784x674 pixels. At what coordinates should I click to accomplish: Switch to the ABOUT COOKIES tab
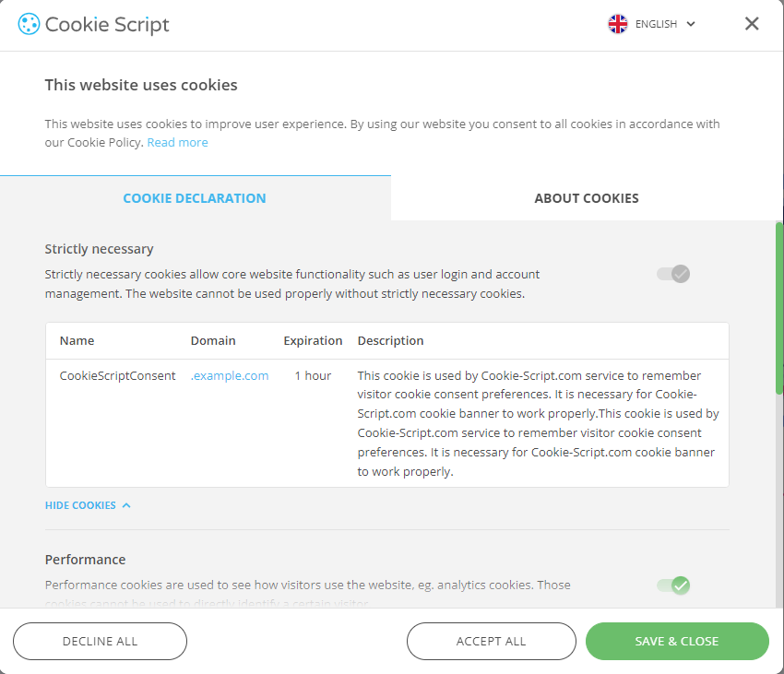click(587, 198)
